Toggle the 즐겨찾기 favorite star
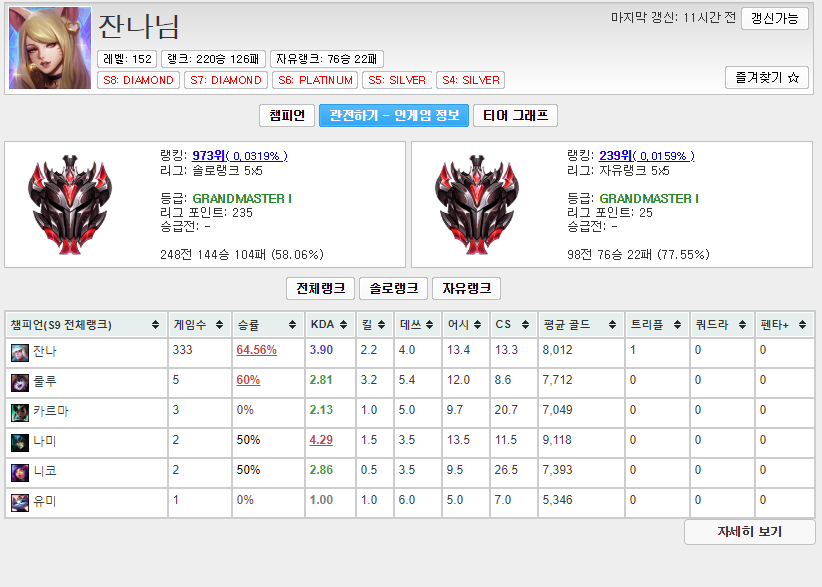Image resolution: width=822 pixels, height=587 pixels. coord(766,77)
